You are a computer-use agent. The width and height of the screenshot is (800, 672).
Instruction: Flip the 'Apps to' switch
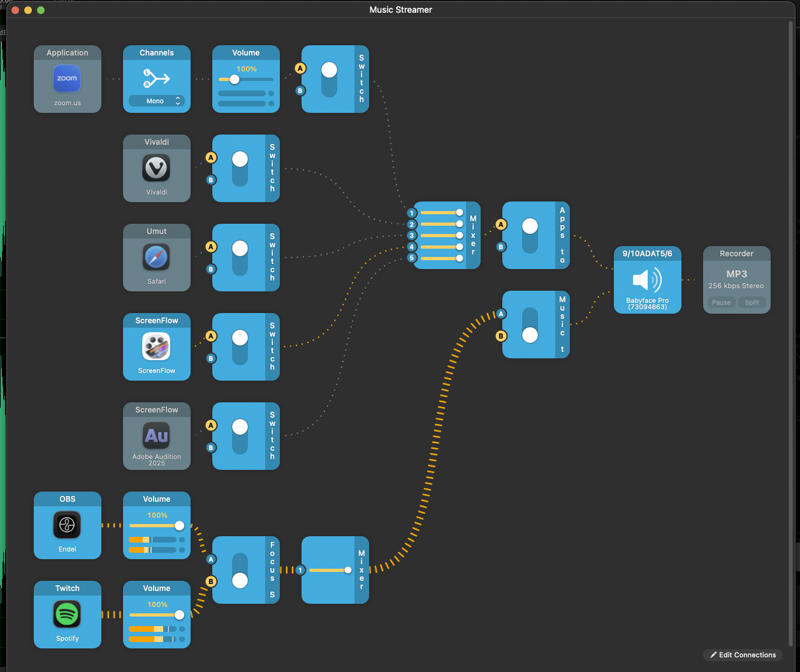point(530,235)
